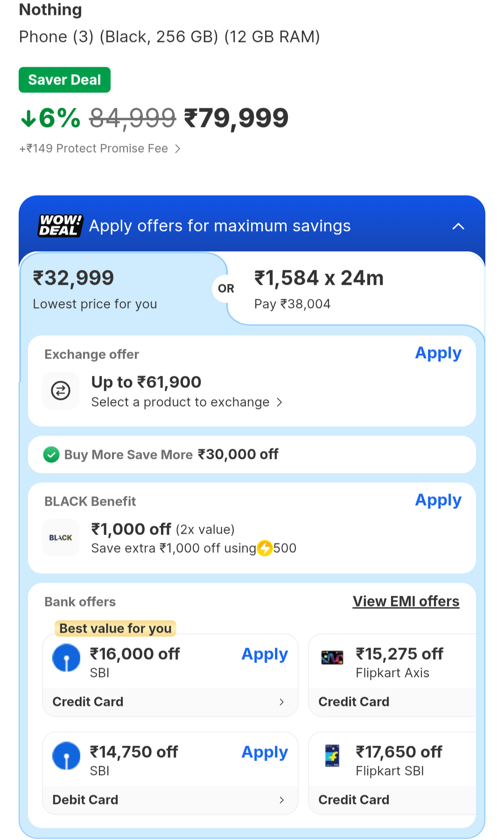
Task: Tap SBI logo on Credit Card offer
Action: (x=66, y=657)
